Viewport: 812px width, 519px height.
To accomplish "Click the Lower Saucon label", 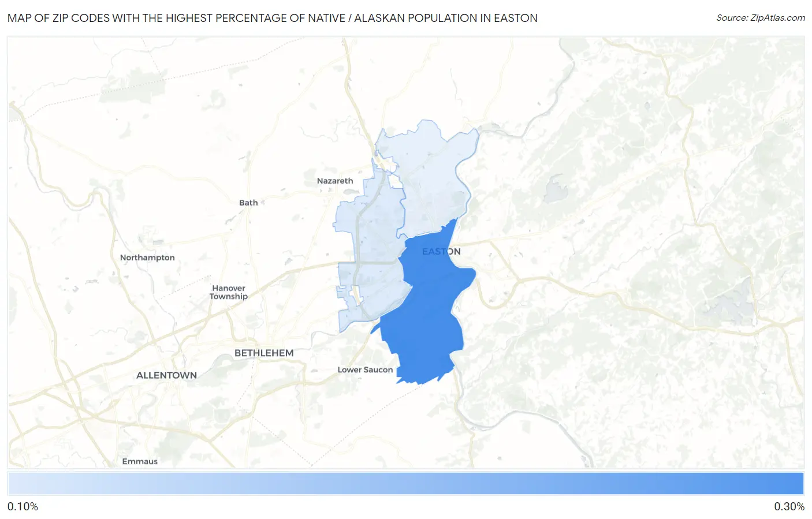I will (365, 369).
